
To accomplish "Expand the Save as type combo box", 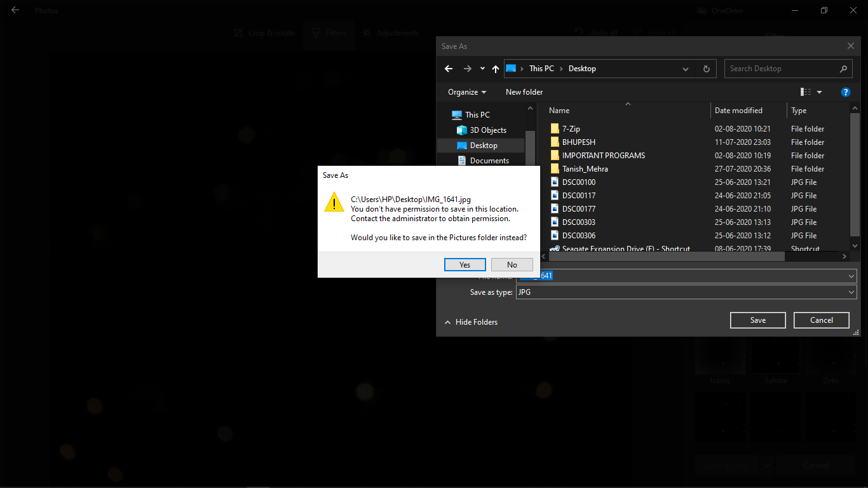I will [x=851, y=292].
